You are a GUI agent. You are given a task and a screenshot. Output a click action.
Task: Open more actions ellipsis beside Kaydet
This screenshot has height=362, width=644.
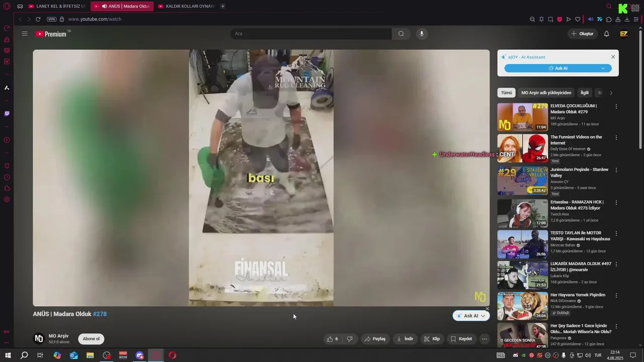point(484,339)
